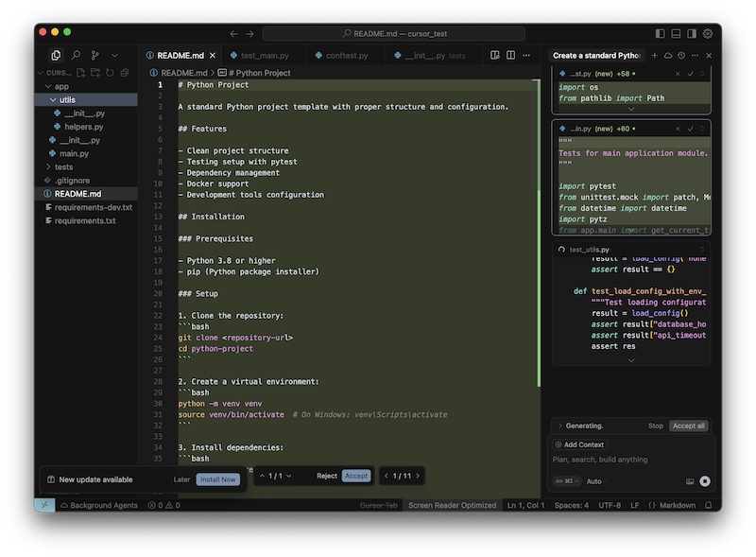Go back in editor history
The image size is (756, 557).
[233, 34]
